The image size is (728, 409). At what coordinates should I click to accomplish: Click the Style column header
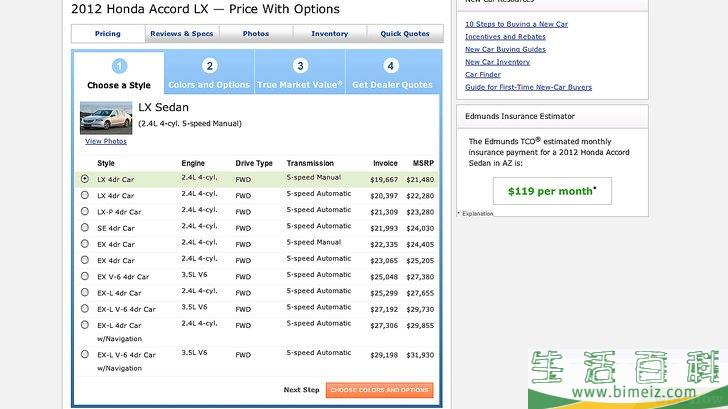tap(106, 163)
